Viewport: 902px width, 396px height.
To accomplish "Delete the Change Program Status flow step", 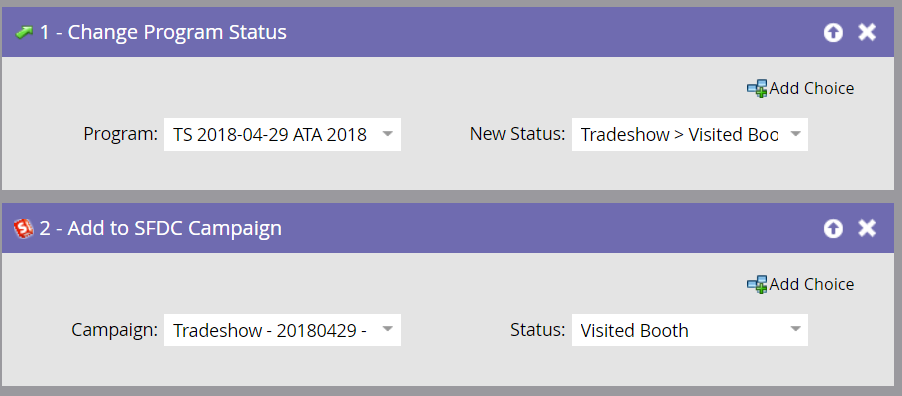I will click(x=867, y=33).
